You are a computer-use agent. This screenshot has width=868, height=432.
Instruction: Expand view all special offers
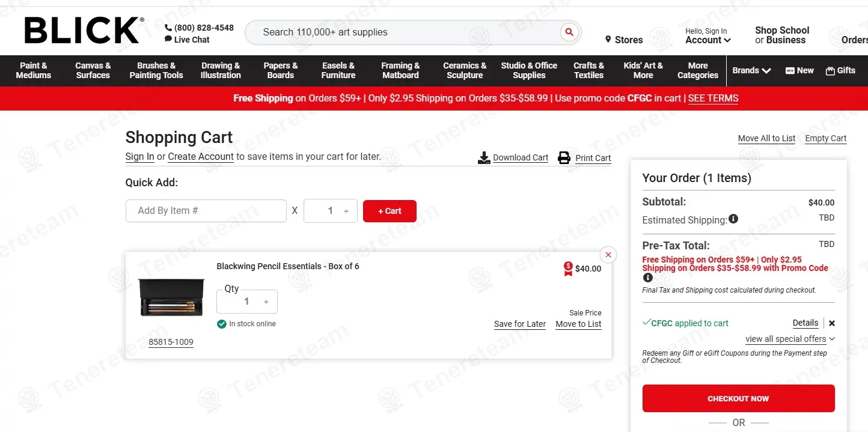(790, 339)
